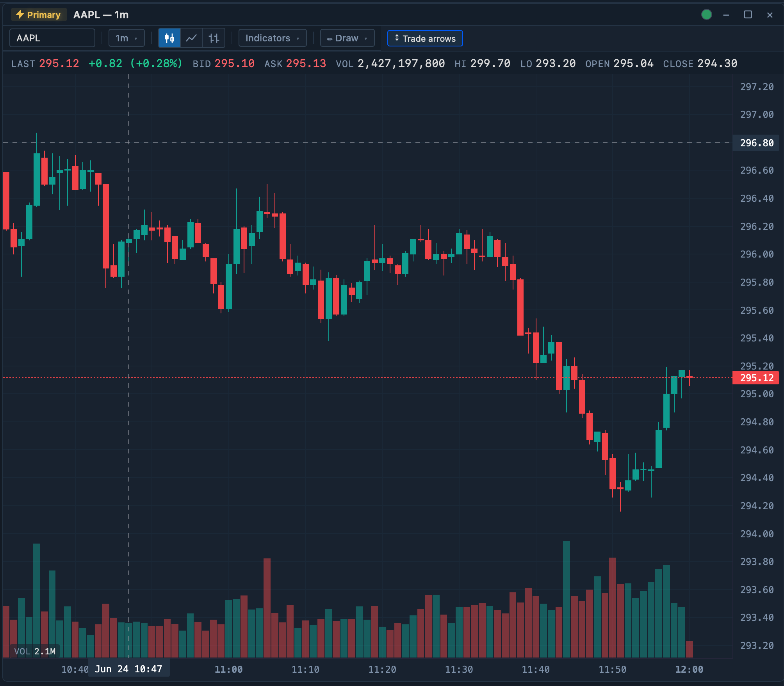Click the pencil icon on Draw
Viewport: 784px width, 686px height.
coord(330,39)
